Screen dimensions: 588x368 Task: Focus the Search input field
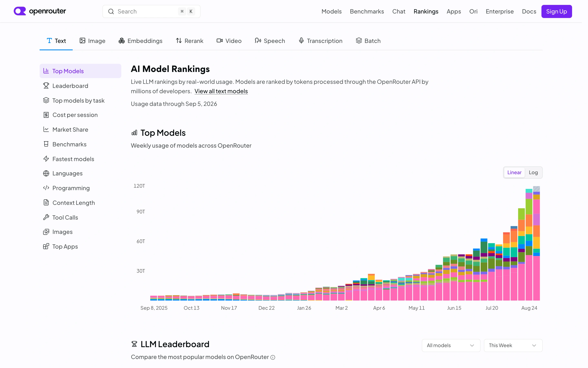point(151,11)
